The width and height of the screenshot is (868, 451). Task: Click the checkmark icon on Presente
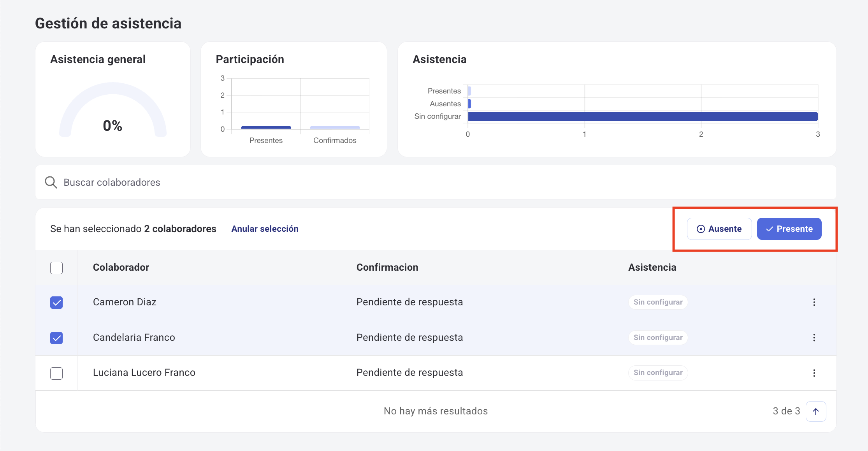(x=769, y=229)
